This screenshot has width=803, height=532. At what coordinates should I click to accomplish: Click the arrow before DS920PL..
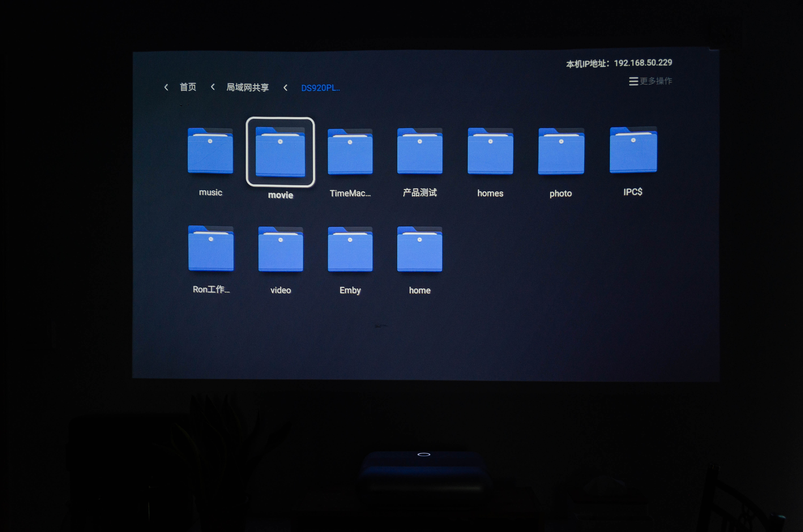click(286, 88)
